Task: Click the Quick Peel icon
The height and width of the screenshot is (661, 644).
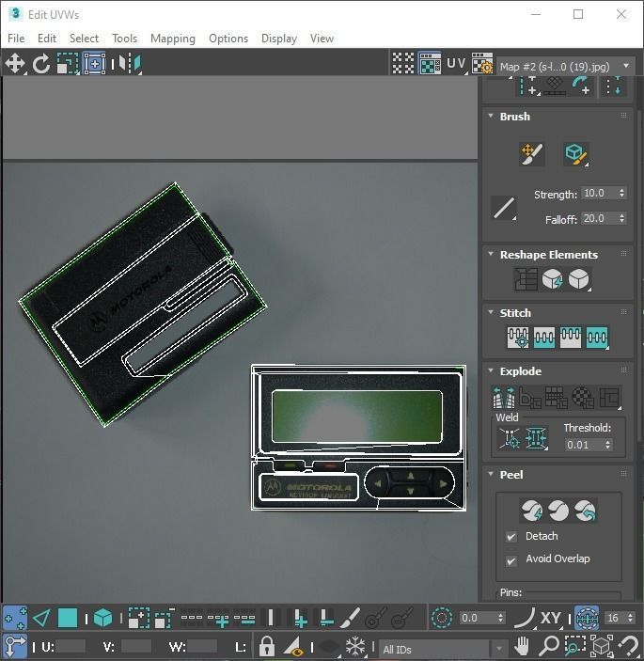Action: (x=531, y=511)
